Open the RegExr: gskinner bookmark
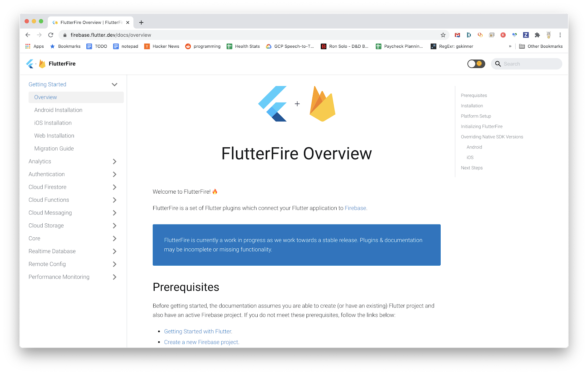The image size is (588, 374). pyautogui.click(x=452, y=46)
